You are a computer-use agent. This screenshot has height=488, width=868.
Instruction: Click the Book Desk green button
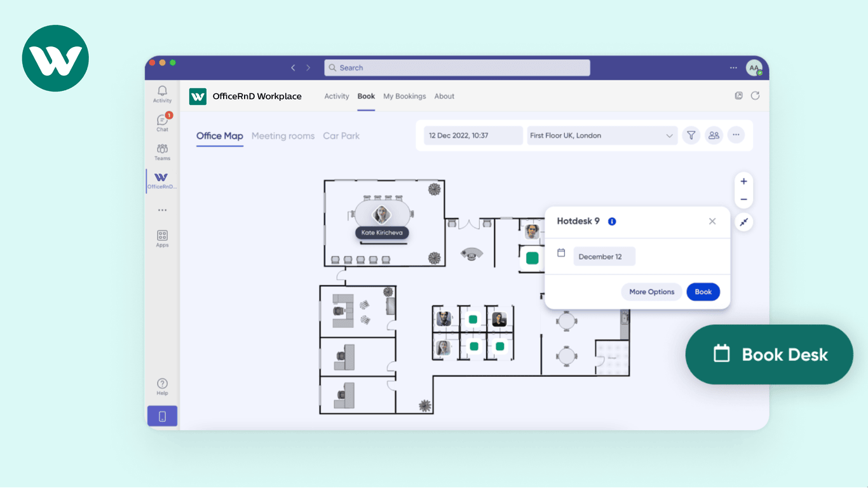pos(770,355)
